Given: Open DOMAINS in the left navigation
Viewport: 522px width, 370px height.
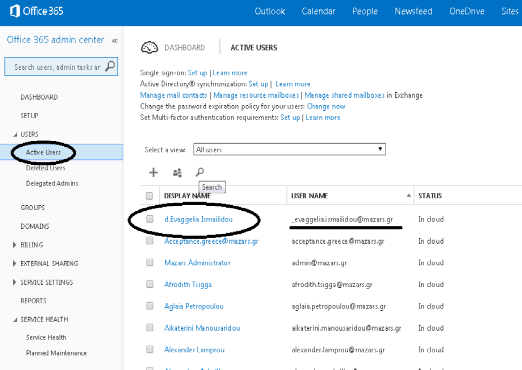Looking at the screenshot, I should (x=35, y=226).
